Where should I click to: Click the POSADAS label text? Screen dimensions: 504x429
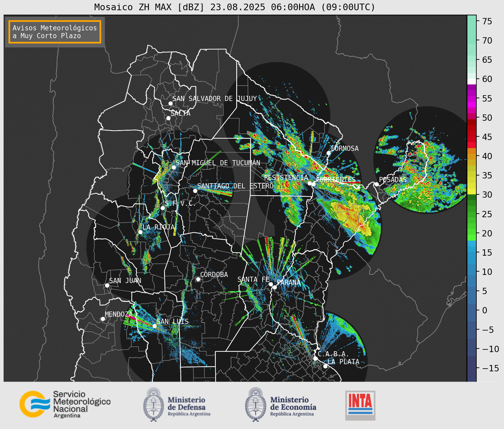(x=393, y=180)
